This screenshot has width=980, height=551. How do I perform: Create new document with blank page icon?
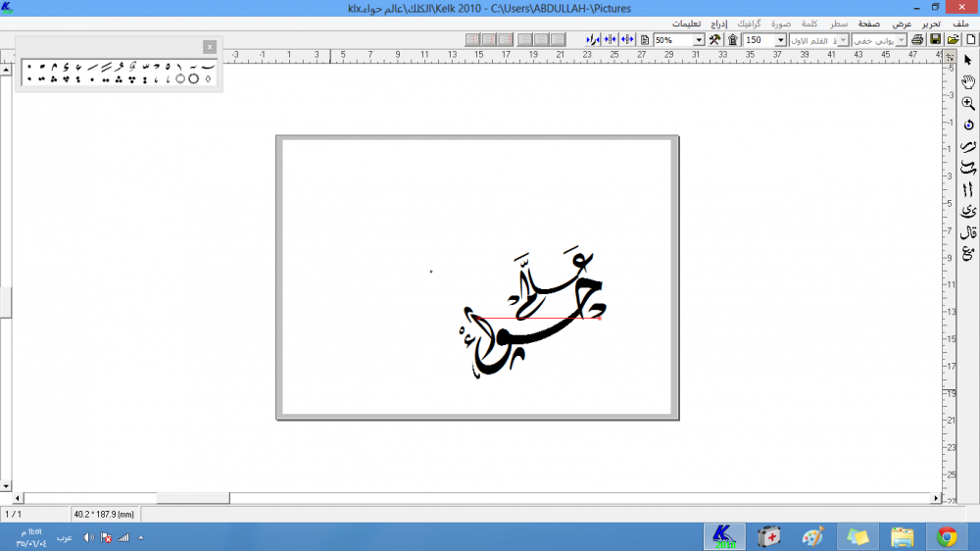[x=970, y=39]
